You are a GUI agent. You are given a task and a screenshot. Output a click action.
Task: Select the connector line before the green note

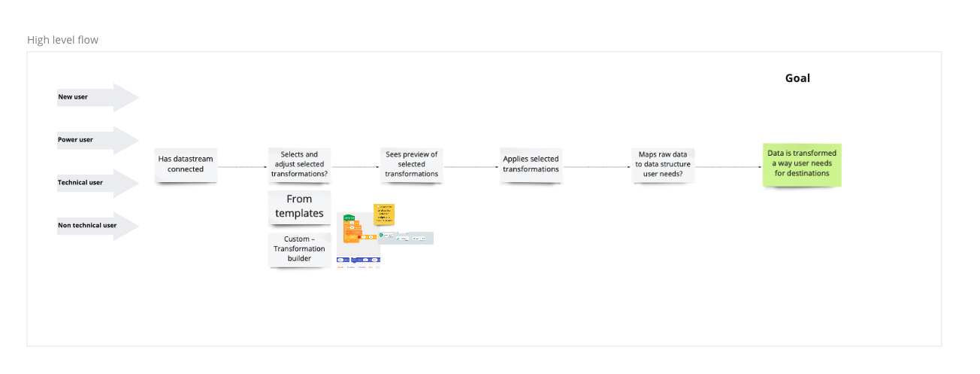coord(727,166)
